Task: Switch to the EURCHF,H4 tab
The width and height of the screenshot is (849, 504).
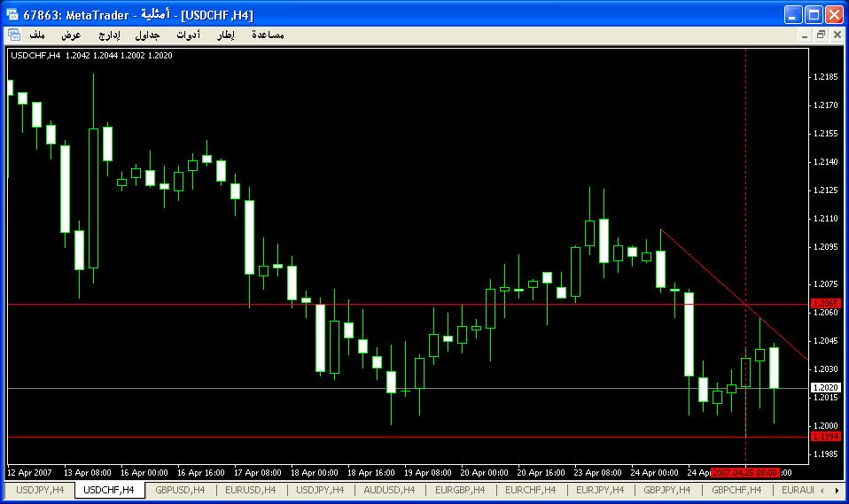Action: click(x=531, y=490)
